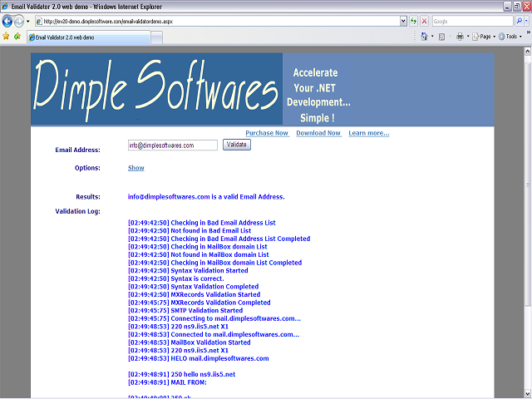Click the RSS feeds icon

[441, 37]
